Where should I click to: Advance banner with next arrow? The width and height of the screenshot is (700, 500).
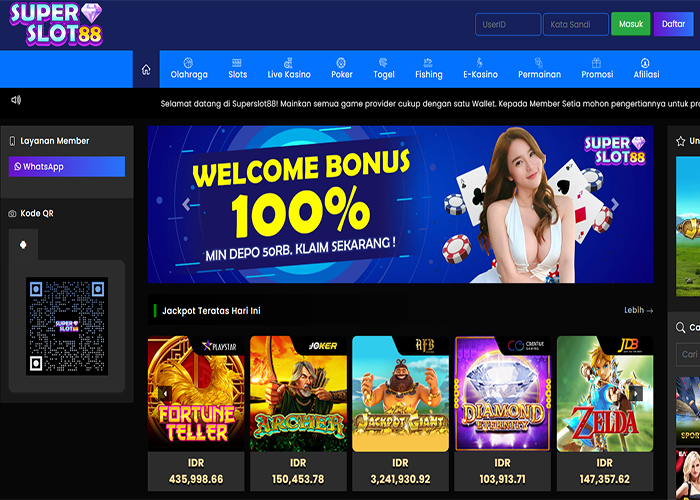[x=615, y=204]
